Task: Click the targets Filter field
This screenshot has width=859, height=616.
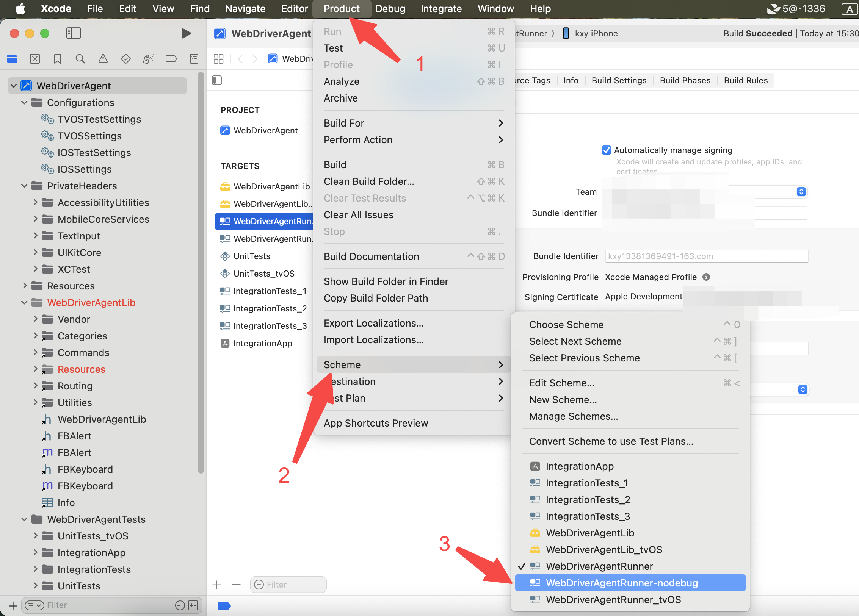Action: (x=292, y=585)
